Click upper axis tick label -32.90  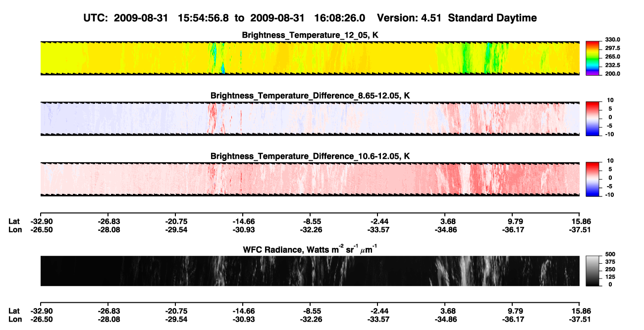click(40, 222)
